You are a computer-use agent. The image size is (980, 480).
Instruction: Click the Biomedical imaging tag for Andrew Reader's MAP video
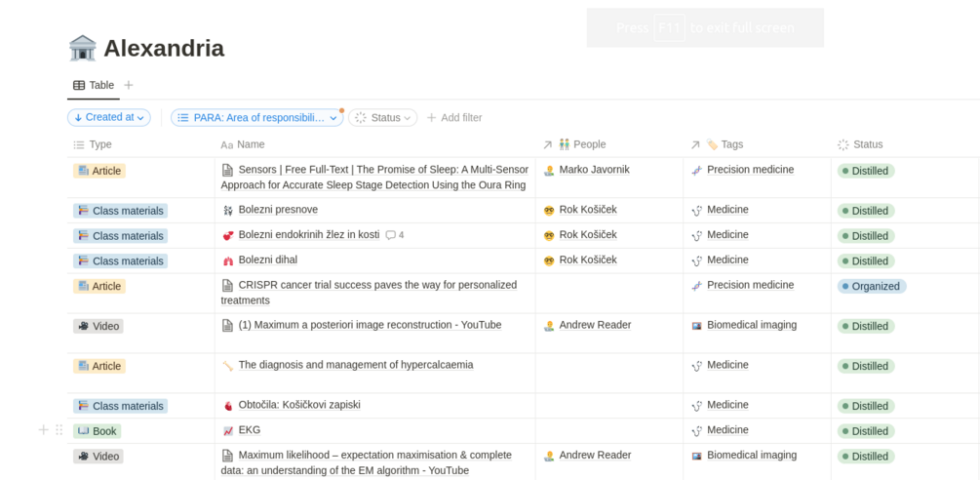tap(751, 325)
